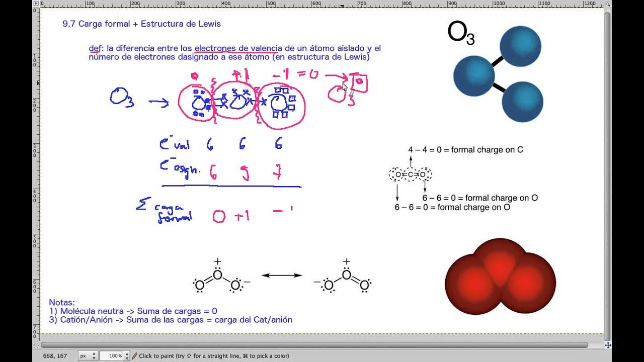Click the blue ozone ball-and-stick model image
Viewport: 644px width, 362px height.
pyautogui.click(x=498, y=73)
